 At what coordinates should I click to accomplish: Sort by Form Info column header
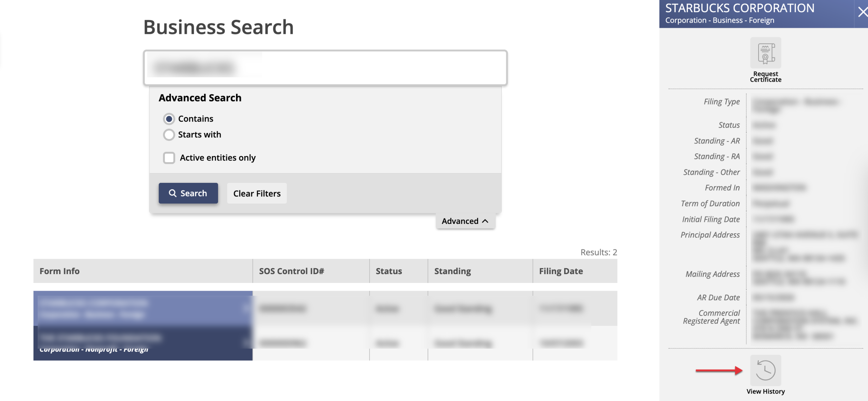click(60, 271)
